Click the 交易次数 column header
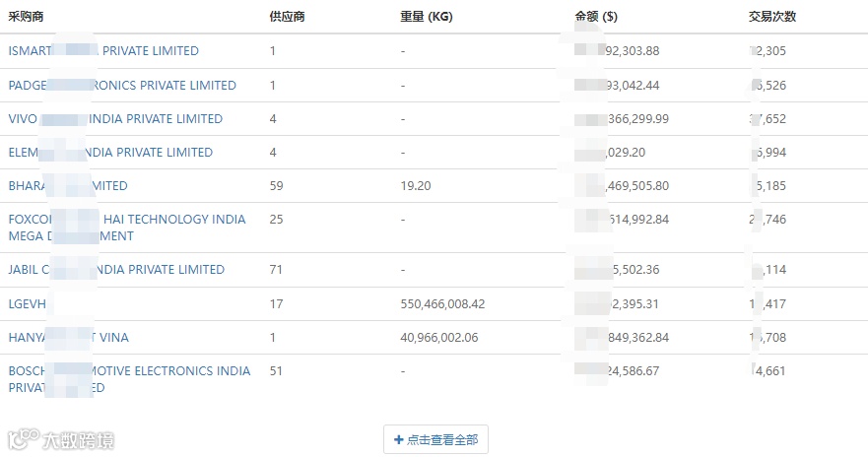The height and width of the screenshot is (457, 868). click(x=772, y=17)
